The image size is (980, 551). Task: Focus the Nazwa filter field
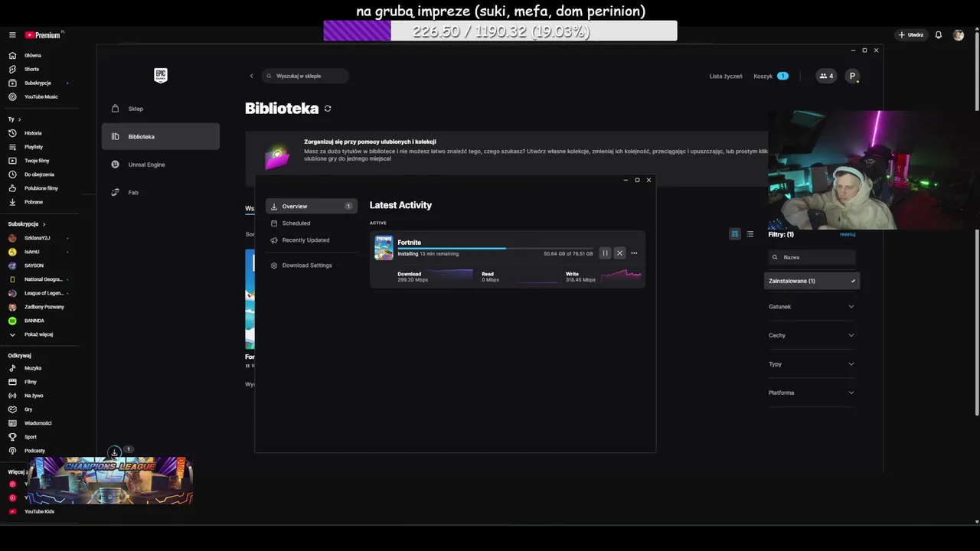812,258
